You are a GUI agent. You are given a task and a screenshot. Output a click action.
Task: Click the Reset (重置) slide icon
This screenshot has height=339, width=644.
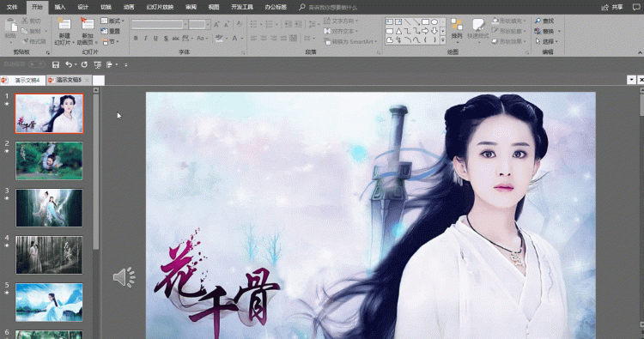click(104, 31)
